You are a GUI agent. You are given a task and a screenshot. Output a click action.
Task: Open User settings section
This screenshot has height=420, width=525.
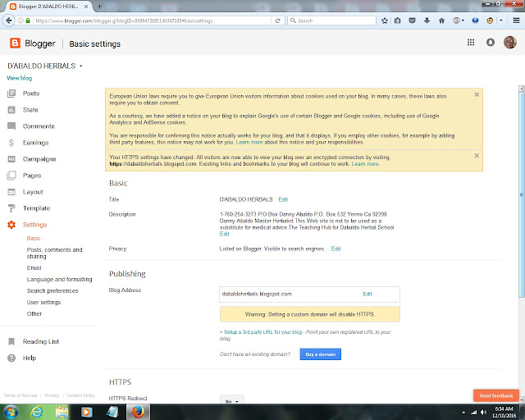click(43, 303)
